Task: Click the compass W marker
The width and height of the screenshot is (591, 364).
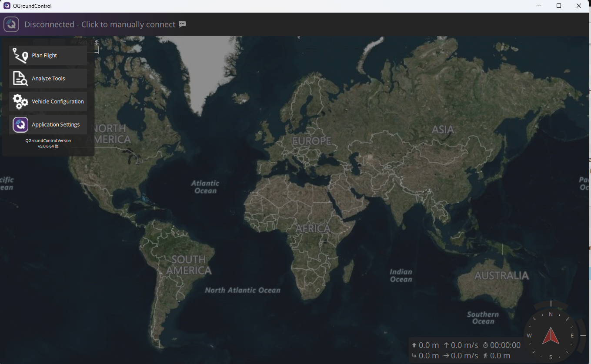Action: click(529, 335)
